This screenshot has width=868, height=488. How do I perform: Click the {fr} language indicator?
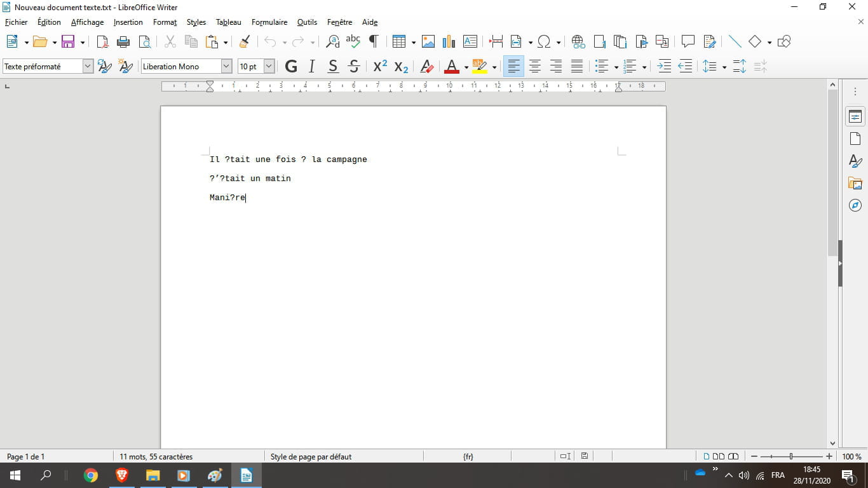pos(468,456)
